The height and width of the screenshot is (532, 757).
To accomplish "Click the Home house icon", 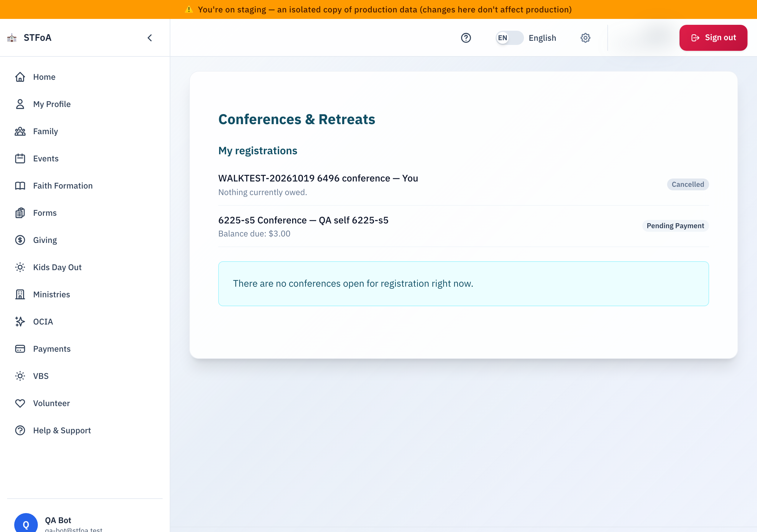I will (x=20, y=77).
